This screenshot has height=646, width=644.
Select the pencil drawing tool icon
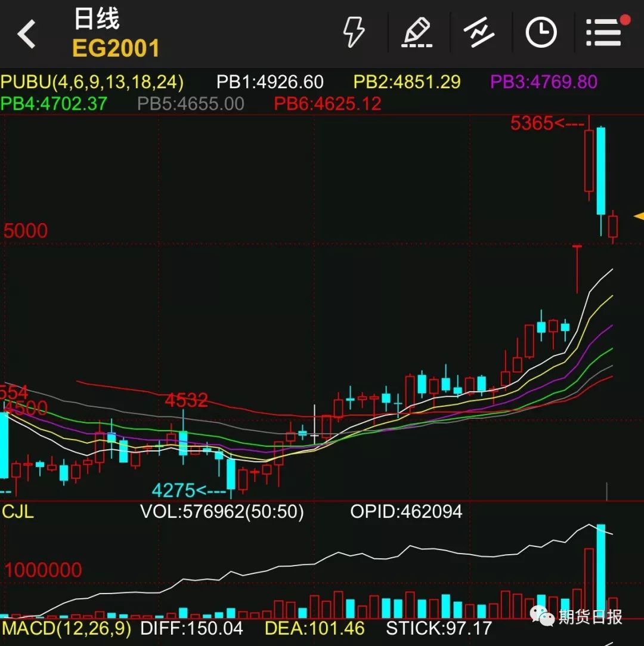pos(416,32)
